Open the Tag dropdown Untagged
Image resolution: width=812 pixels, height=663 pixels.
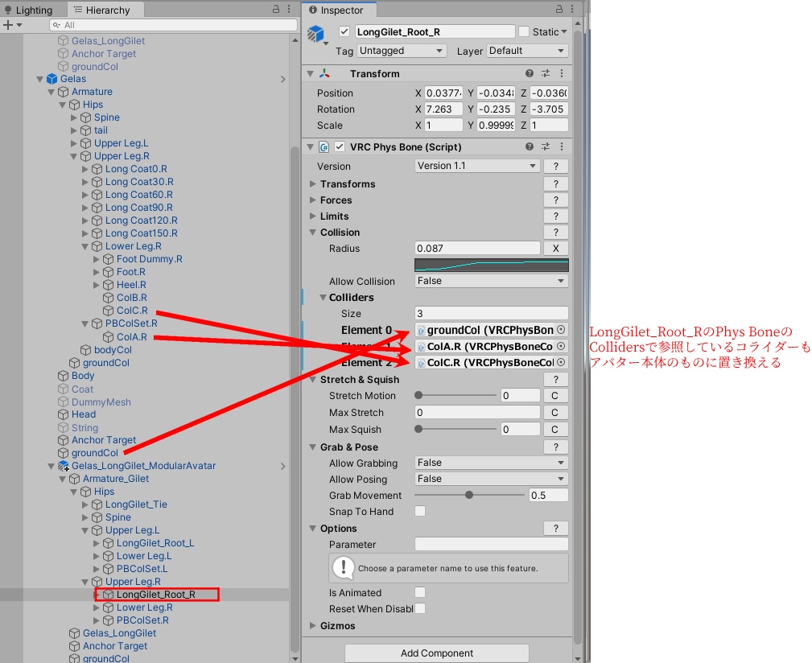(x=401, y=51)
